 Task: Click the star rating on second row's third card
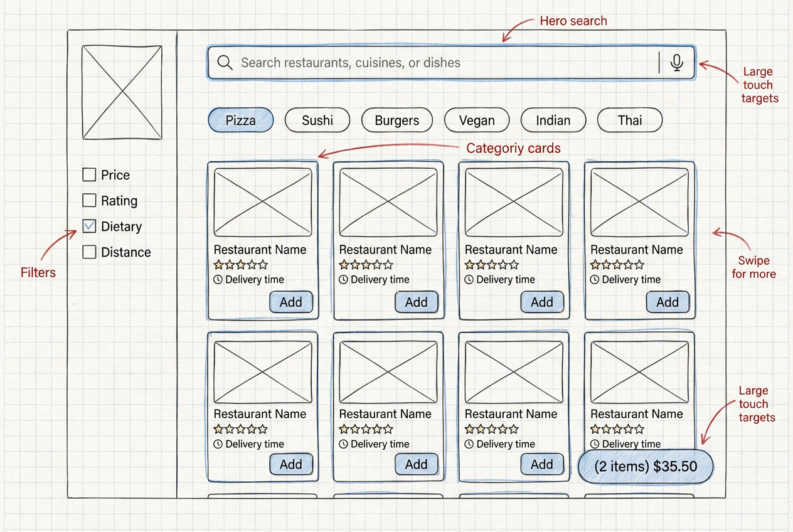click(x=492, y=429)
